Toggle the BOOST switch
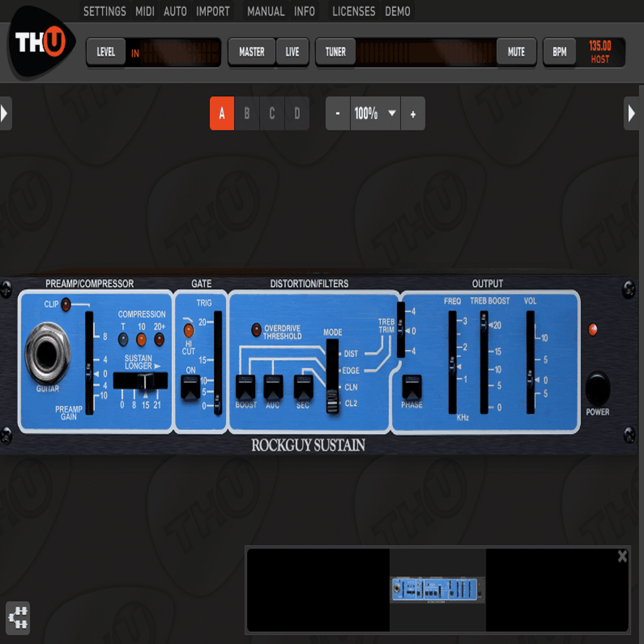The height and width of the screenshot is (644, 644). point(246,388)
